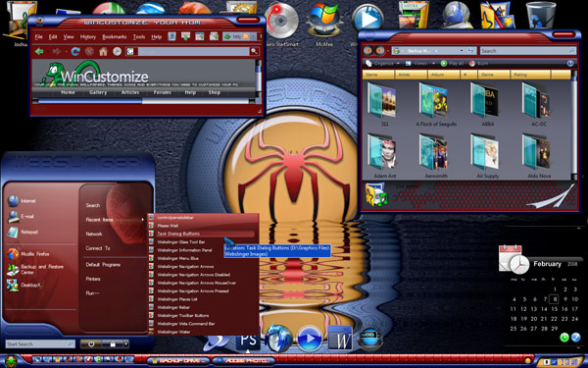Open the Articles link on WinCustomize

130,92
